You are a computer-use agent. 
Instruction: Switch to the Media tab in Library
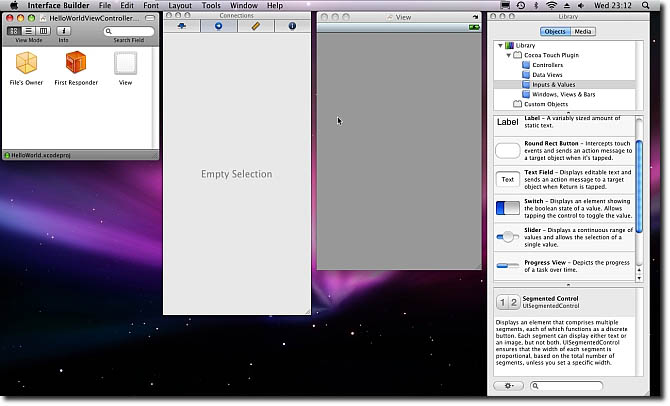pos(583,32)
